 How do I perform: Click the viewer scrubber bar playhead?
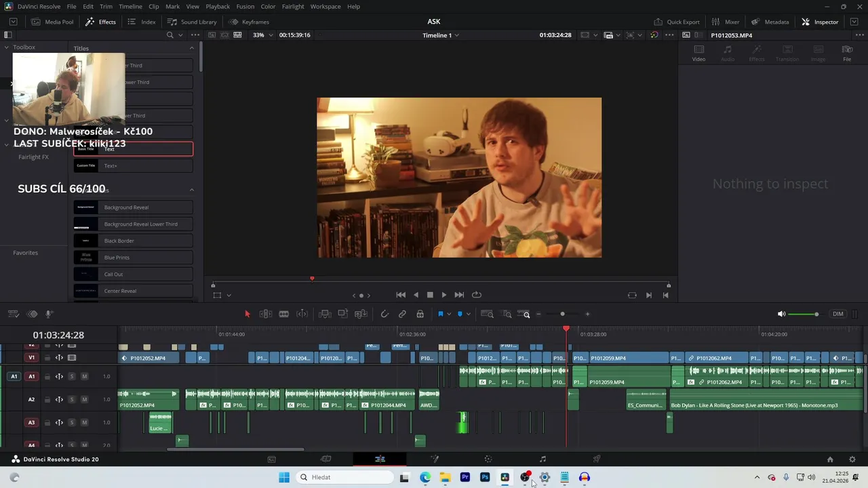click(312, 279)
